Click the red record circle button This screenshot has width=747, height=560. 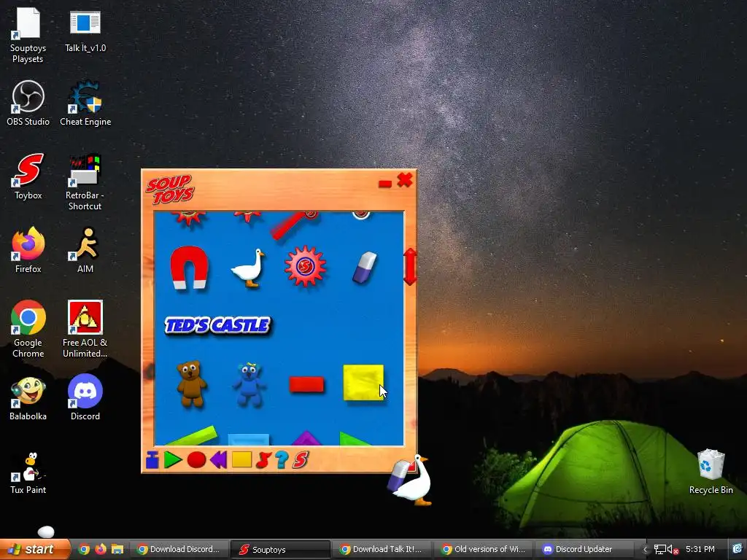(x=196, y=460)
